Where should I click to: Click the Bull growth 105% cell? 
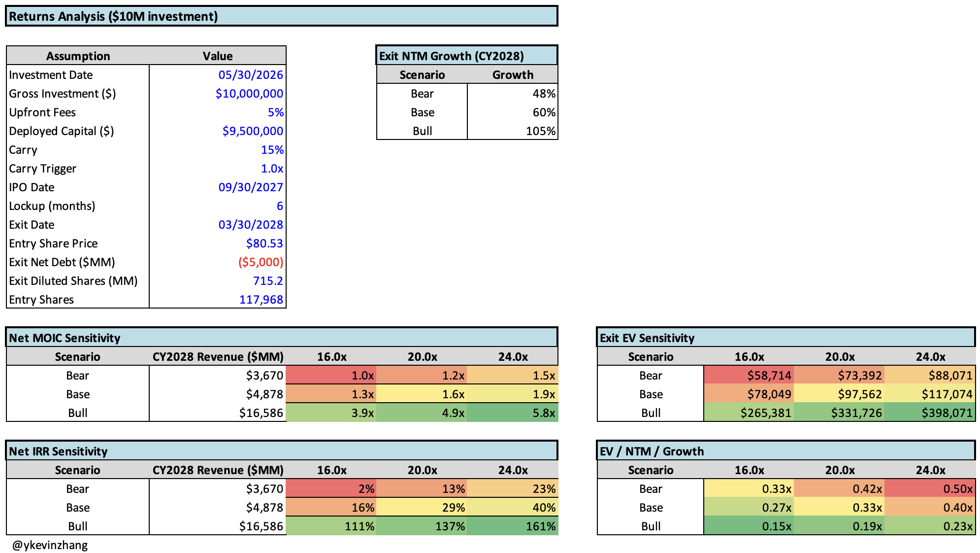[x=512, y=131]
